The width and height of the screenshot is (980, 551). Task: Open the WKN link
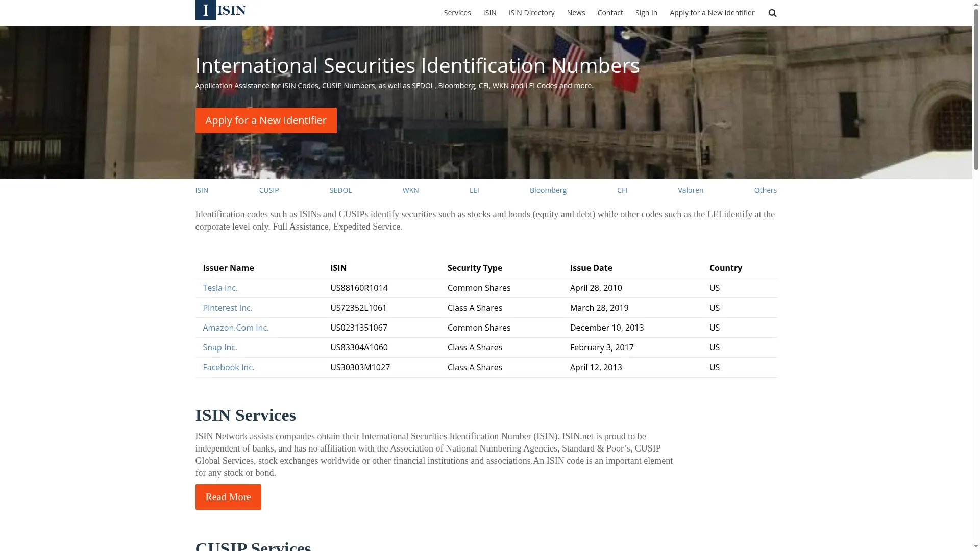tap(410, 190)
